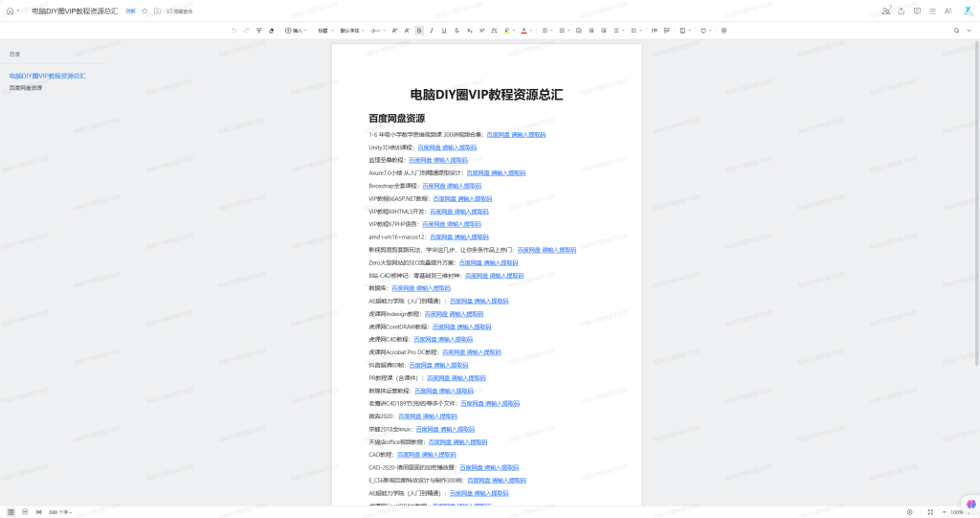Collapse the toolbar with the chevron
The image size is (980, 518).
coord(969,30)
